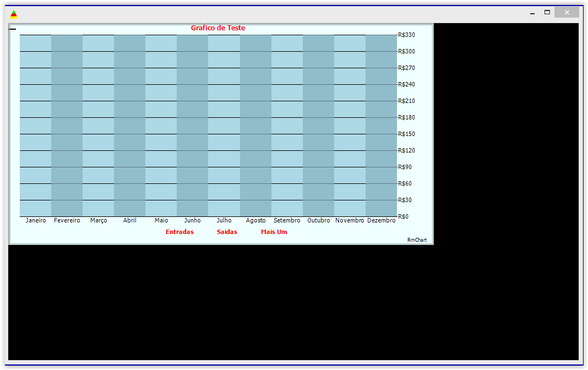Click the R$120 value label
588x370 pixels.
point(406,150)
